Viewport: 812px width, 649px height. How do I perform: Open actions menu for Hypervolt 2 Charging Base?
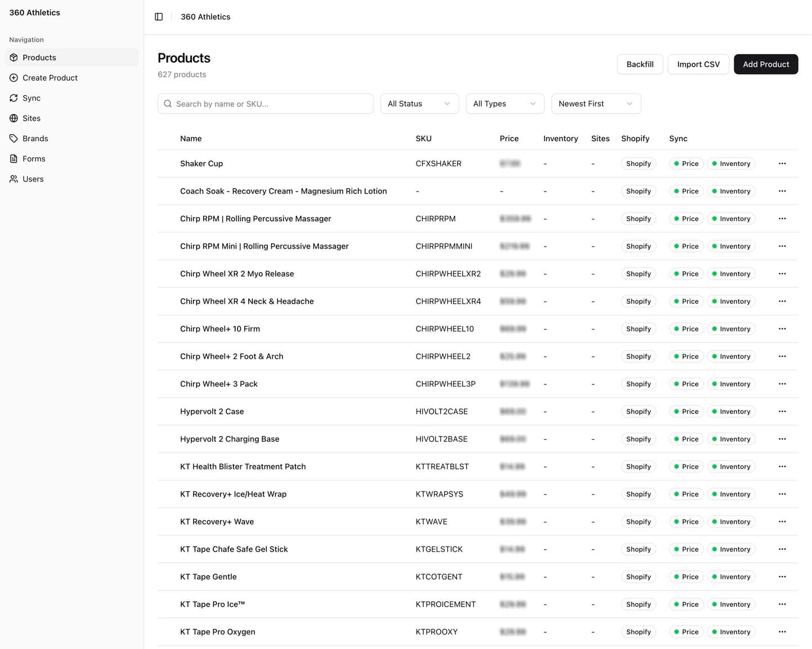[x=782, y=439]
